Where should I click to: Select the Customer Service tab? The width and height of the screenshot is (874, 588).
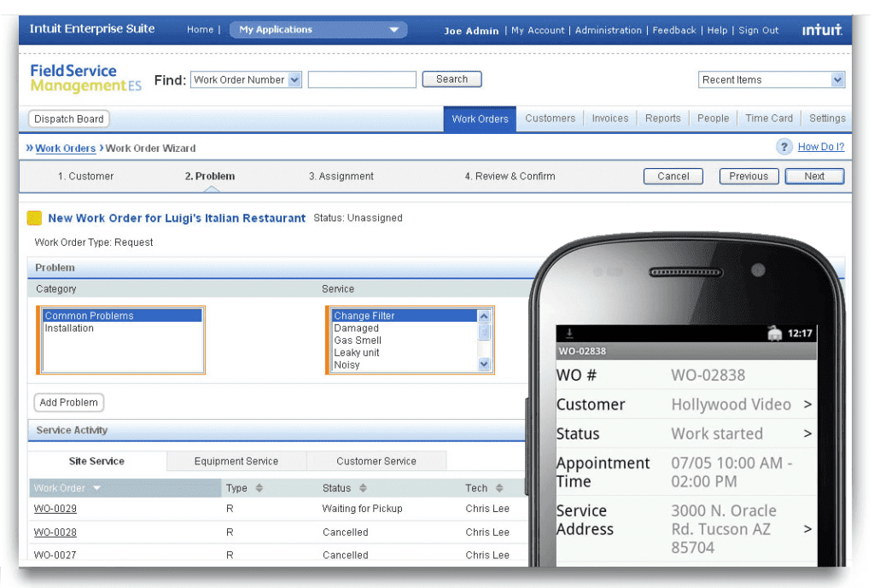point(376,461)
